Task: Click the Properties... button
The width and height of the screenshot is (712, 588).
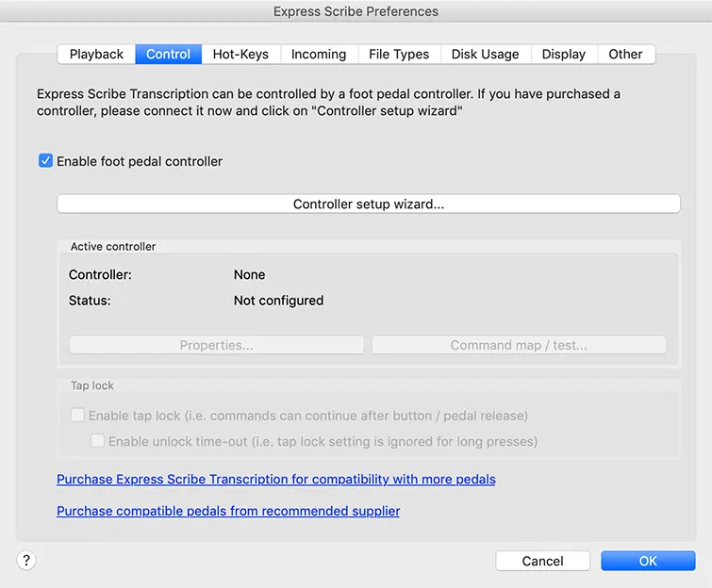Action: tap(217, 345)
